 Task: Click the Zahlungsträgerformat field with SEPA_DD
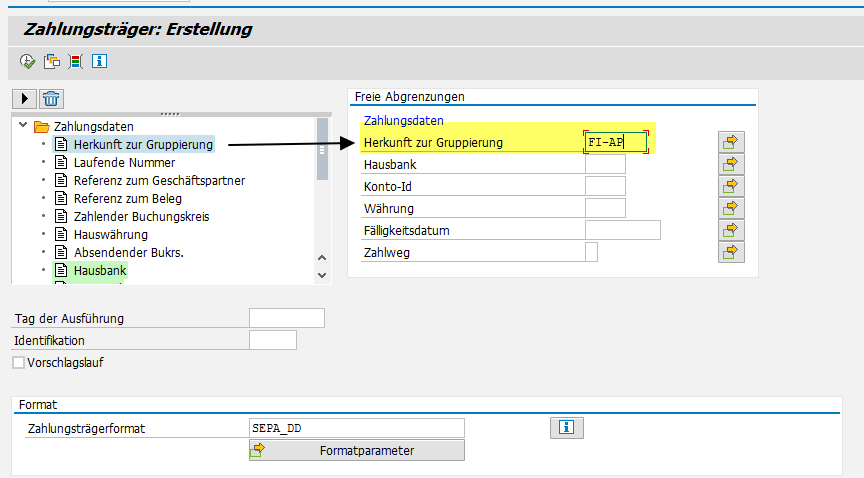click(356, 428)
